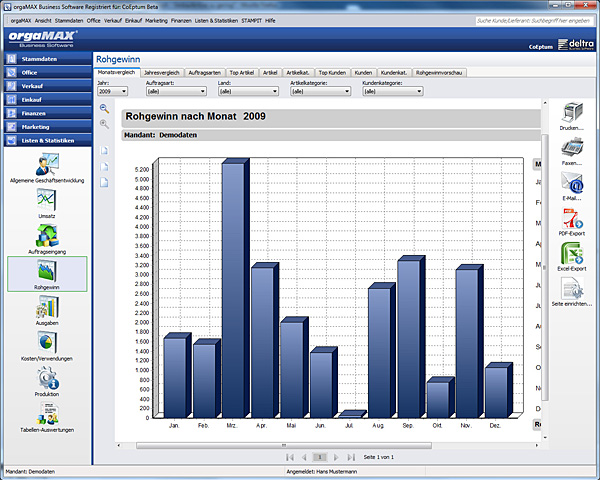This screenshot has width=600, height=480.
Task: Click the first page view icon
Action: coord(104,150)
